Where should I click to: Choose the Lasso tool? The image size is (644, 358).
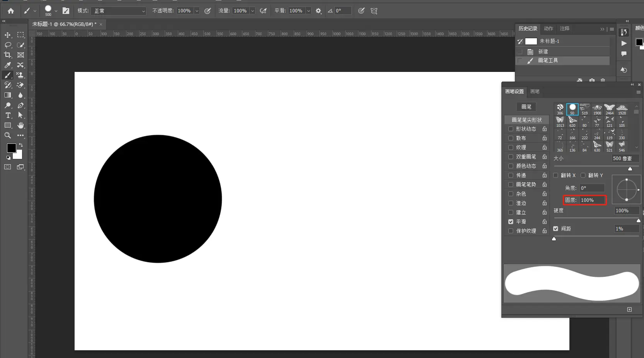8,45
